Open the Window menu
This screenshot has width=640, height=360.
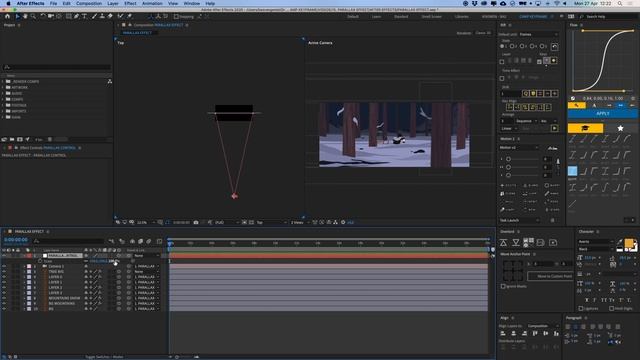point(191,3)
